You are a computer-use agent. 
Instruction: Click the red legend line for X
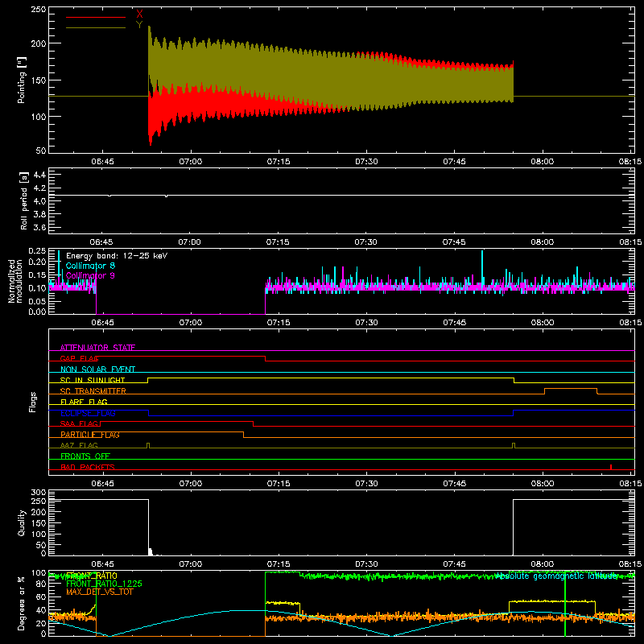(96, 17)
